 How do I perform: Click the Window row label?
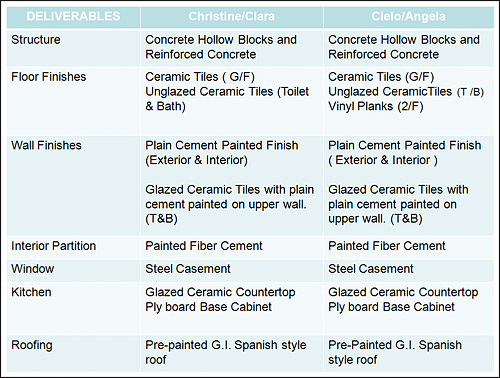tap(33, 269)
